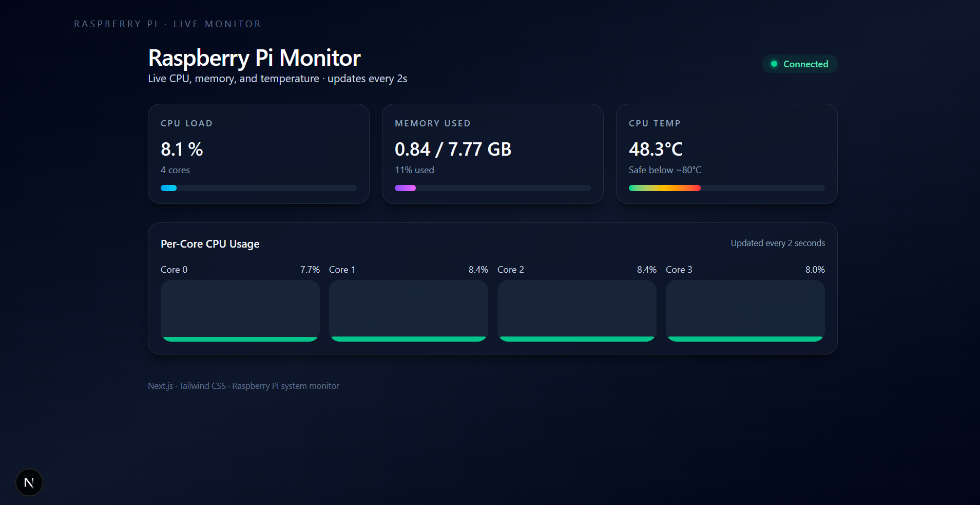Click the Per-Core CPU Usage heading
Screen dimensions: 980x505
(210, 244)
